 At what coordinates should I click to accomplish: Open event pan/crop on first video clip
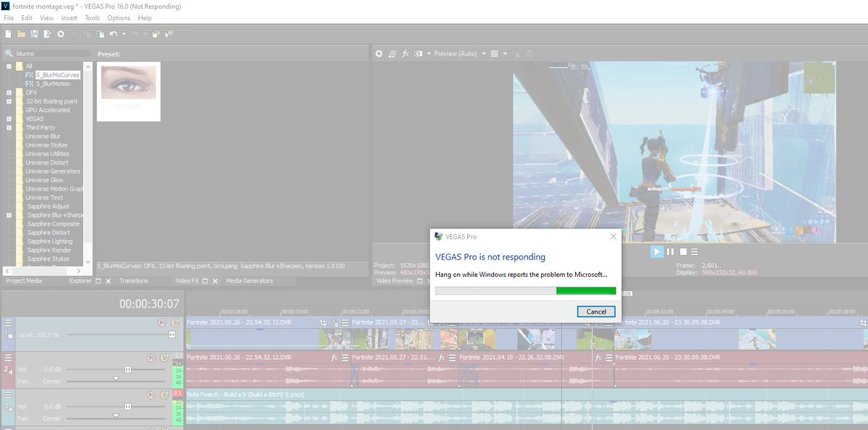[323, 323]
